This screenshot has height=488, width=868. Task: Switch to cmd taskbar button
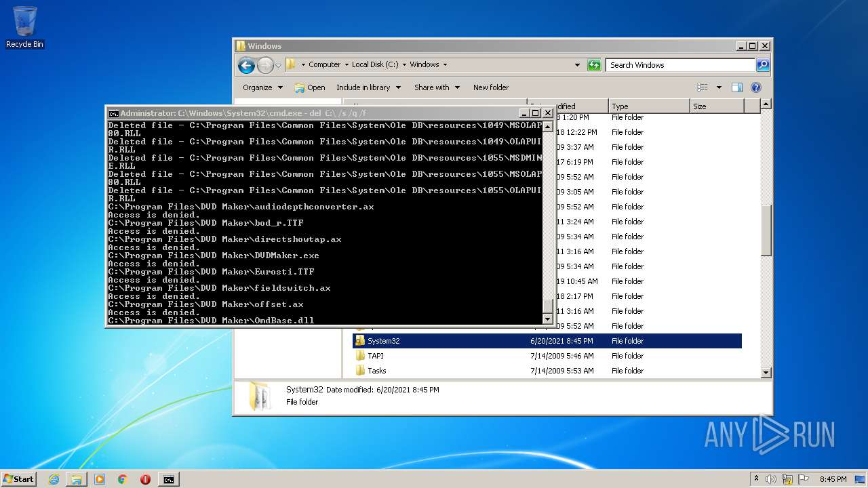tap(168, 479)
